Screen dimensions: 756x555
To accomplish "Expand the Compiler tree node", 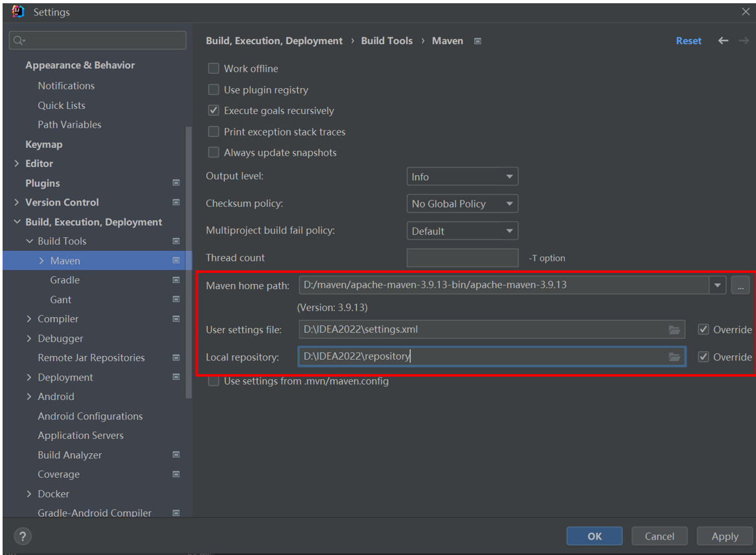I will pyautogui.click(x=29, y=318).
